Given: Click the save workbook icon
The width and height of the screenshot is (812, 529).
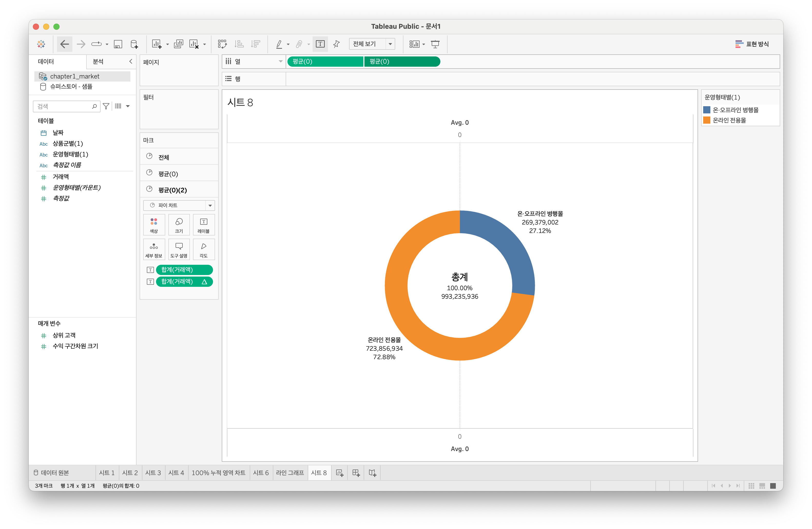Looking at the screenshot, I should coord(118,44).
